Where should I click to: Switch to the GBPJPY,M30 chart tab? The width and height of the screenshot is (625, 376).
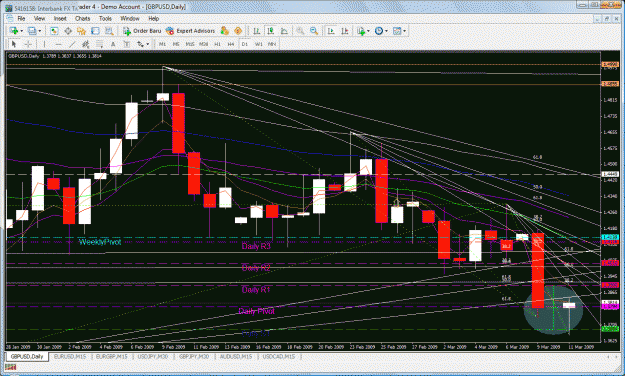point(194,356)
